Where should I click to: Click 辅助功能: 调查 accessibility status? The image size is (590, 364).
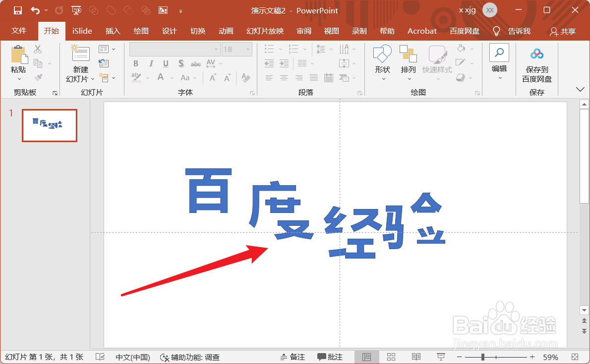click(x=189, y=357)
